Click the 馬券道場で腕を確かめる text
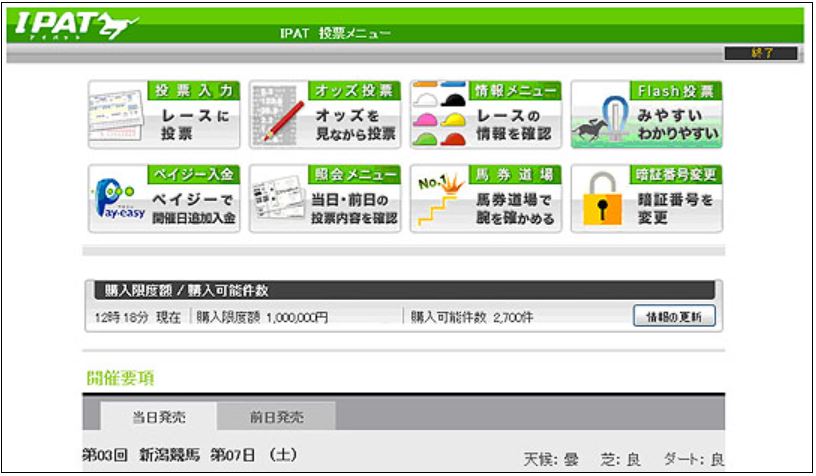The image size is (816, 476). (515, 208)
